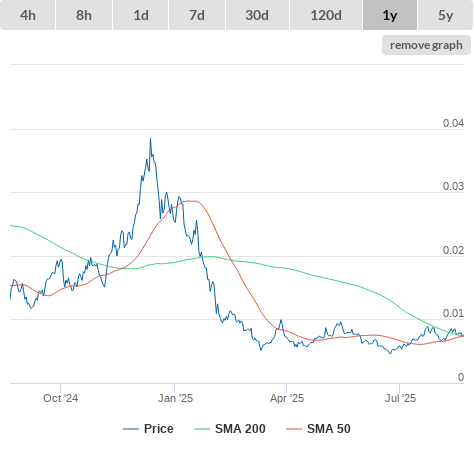
Task: Click the 0.01 y-axis value
Action: click(x=453, y=313)
